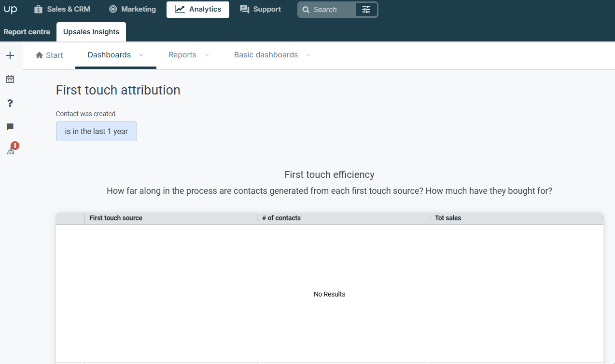Expand the Reports dropdown chevron

pyautogui.click(x=207, y=55)
